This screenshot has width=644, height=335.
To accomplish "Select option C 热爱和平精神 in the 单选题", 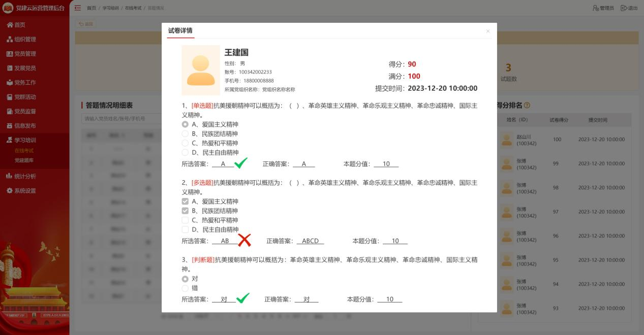I will coord(185,143).
